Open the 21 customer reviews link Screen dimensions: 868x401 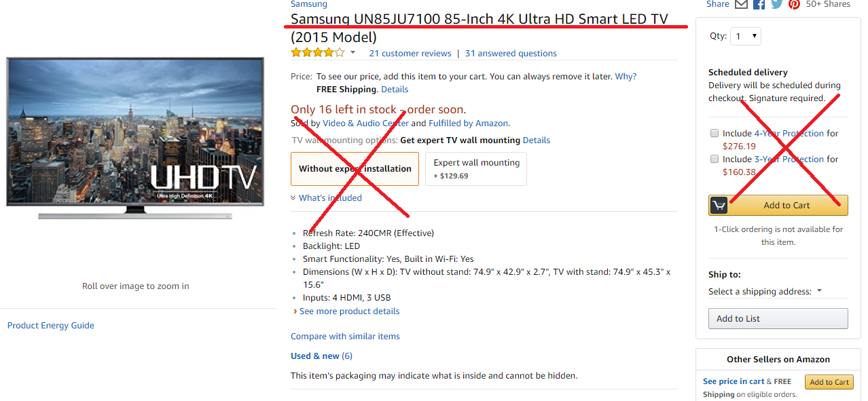pos(410,53)
